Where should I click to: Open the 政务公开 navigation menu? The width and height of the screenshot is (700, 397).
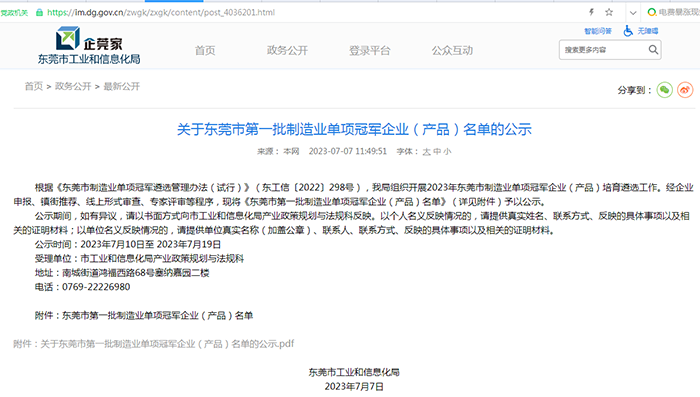[288, 50]
